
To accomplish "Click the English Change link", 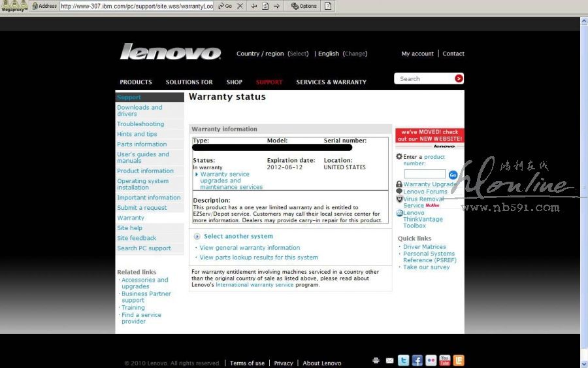I will 355,54.
